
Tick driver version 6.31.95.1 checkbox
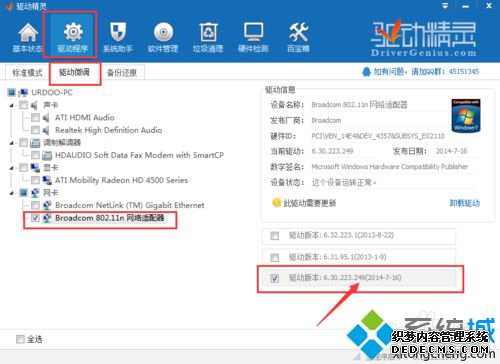click(275, 257)
